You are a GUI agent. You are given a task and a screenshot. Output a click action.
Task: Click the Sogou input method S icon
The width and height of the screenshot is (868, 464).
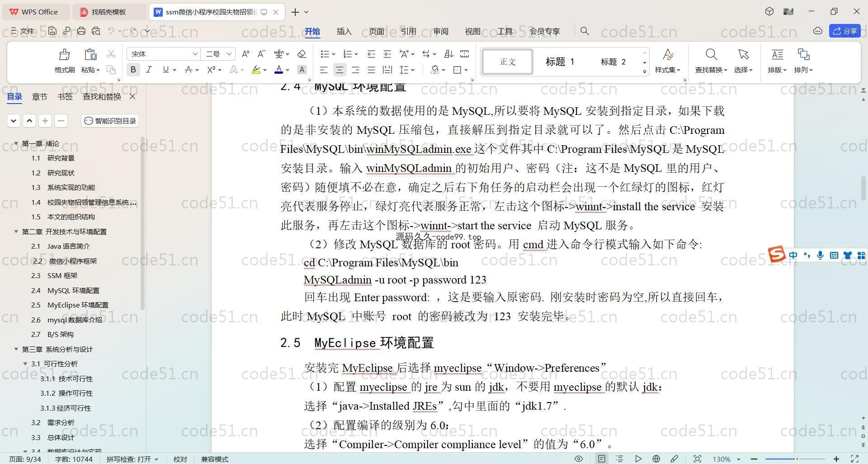[x=777, y=254]
